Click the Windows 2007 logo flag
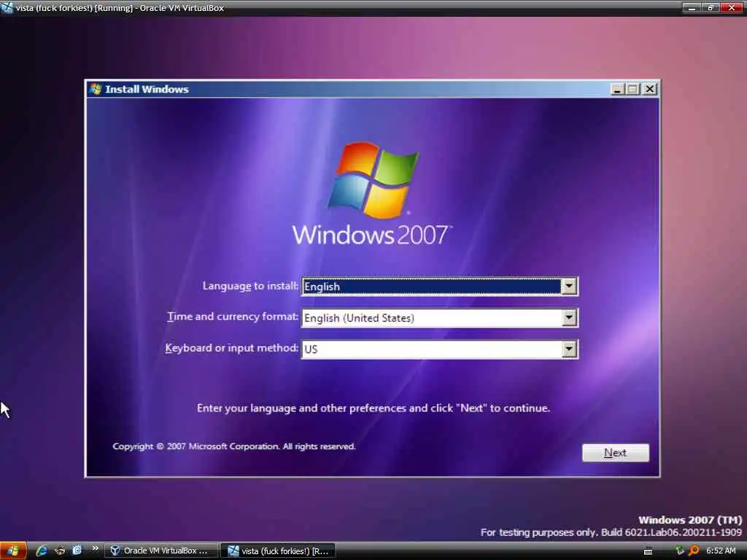Screen dimensions: 747x560 coord(373,180)
